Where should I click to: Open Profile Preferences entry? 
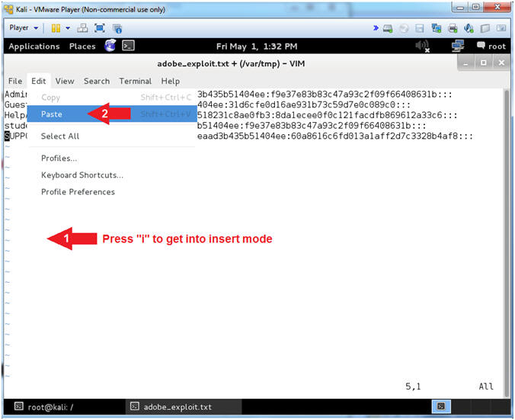112,192
